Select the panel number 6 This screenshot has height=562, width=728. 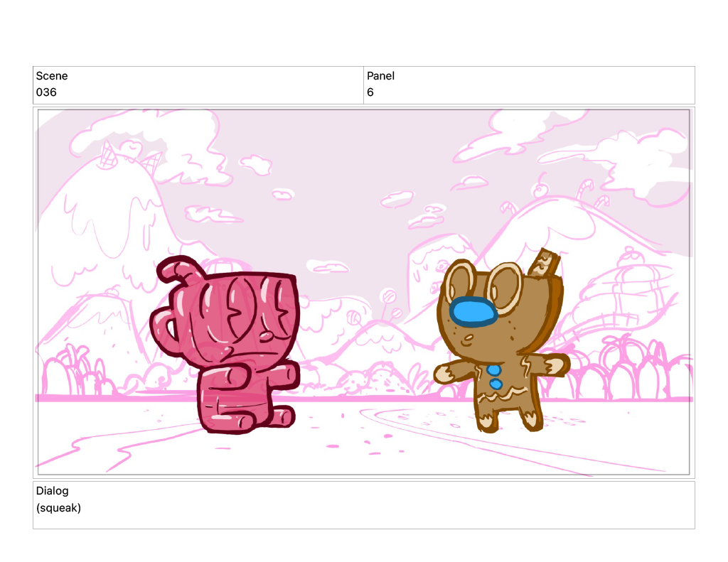tap(370, 92)
